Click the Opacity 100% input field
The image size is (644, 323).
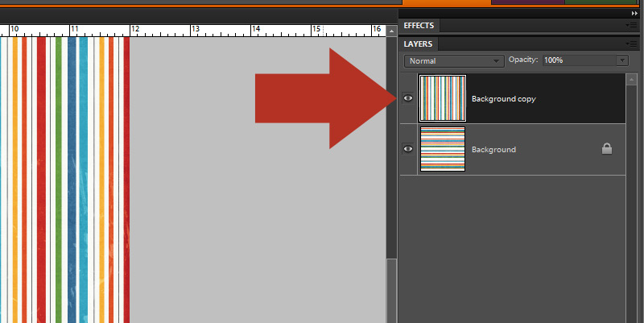tap(580, 60)
